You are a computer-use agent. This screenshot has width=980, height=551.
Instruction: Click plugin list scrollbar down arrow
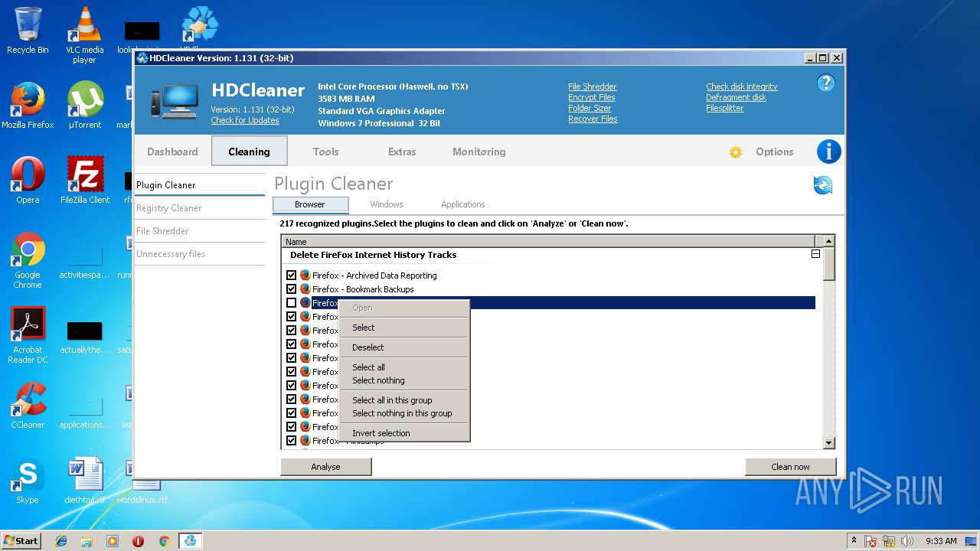point(828,443)
